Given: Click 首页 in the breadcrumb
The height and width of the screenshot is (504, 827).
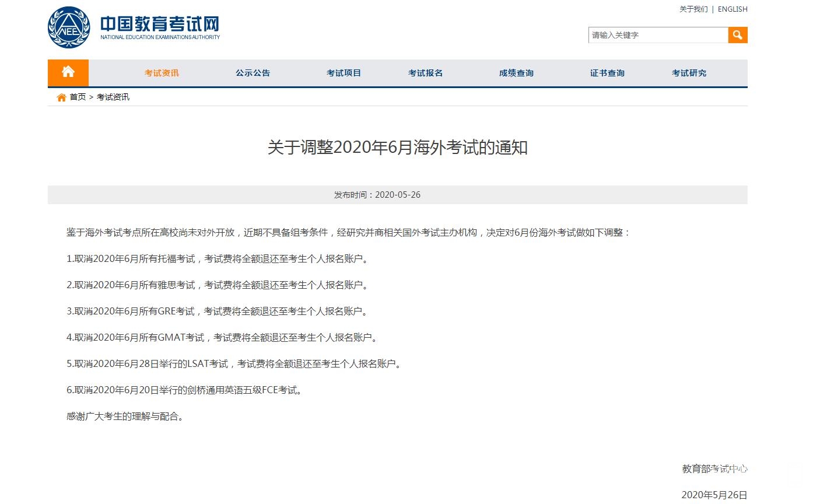Looking at the screenshot, I should coord(78,97).
